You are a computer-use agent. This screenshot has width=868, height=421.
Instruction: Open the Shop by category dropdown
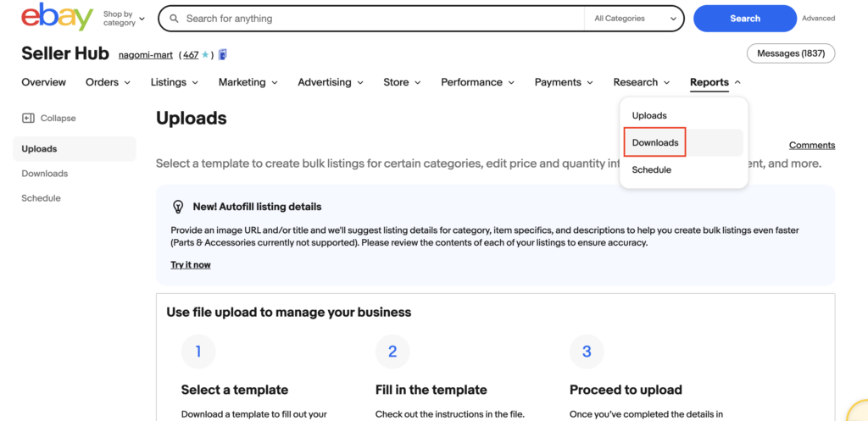[124, 19]
